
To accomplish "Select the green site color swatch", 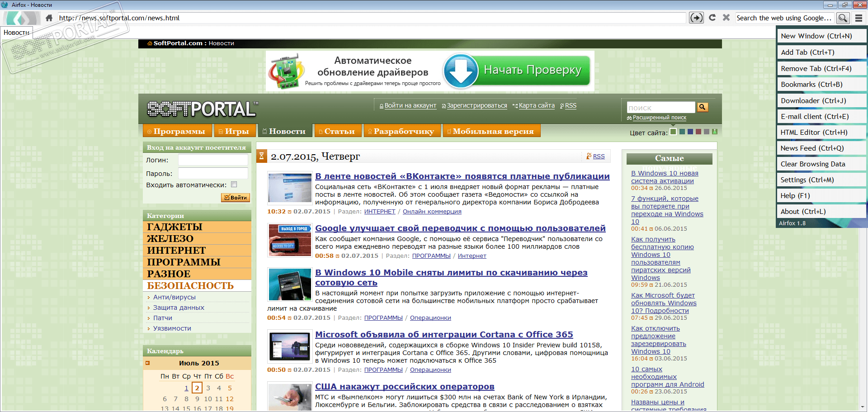I will pyautogui.click(x=673, y=132).
